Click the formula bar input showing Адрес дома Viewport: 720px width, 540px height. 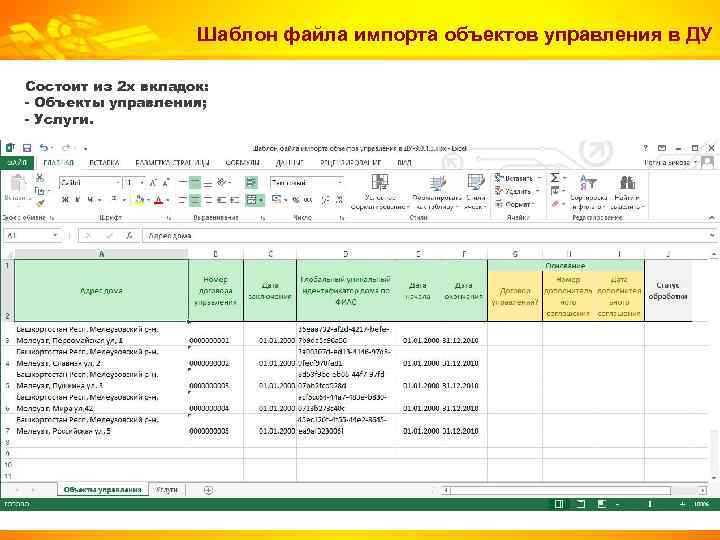tap(425, 236)
